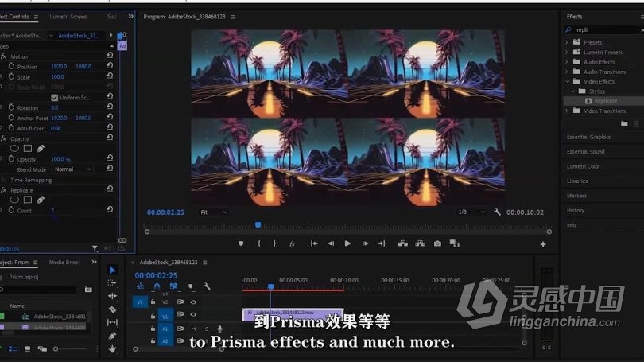Select the Hand tool

pos(112,349)
